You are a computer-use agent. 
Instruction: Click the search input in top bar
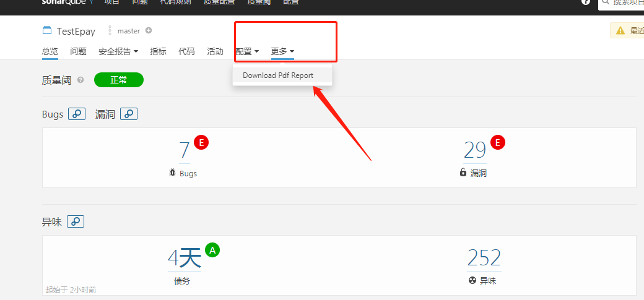[621, 3]
